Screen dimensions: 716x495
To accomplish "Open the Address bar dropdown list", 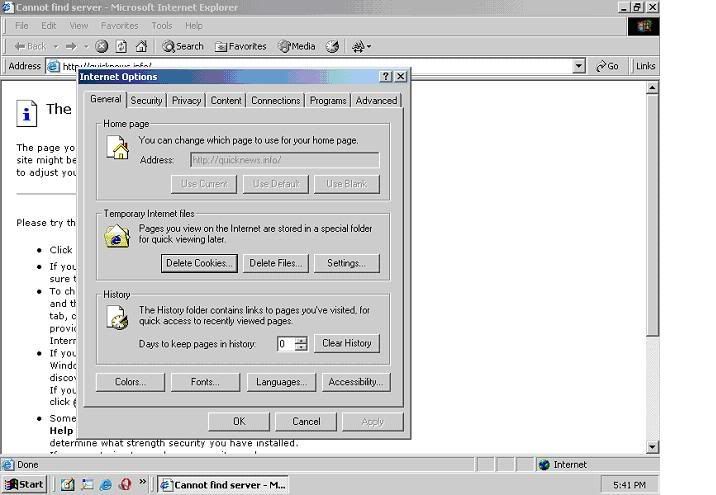I will click(579, 66).
